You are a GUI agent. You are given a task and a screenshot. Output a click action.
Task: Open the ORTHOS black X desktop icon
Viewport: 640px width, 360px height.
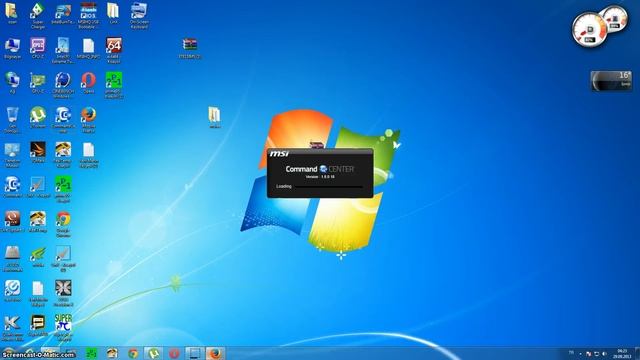click(x=63, y=293)
